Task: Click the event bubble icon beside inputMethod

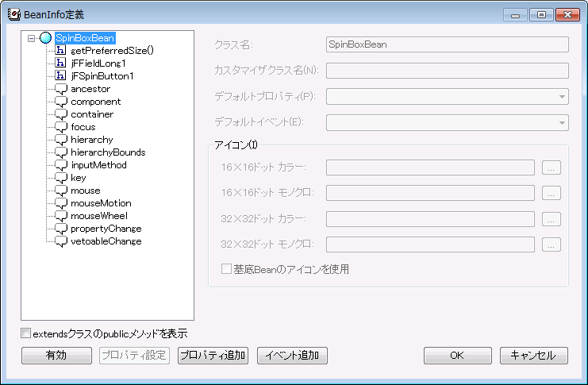Action: pyautogui.click(x=61, y=165)
